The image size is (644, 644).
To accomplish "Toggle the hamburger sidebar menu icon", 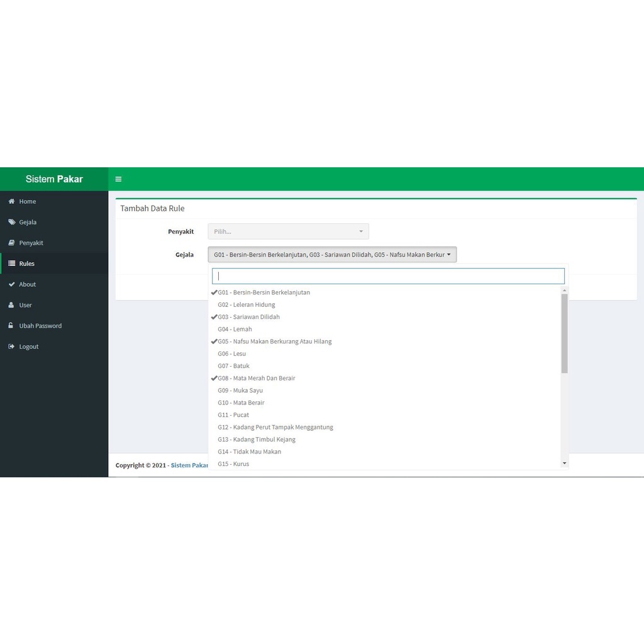I will coord(118,179).
